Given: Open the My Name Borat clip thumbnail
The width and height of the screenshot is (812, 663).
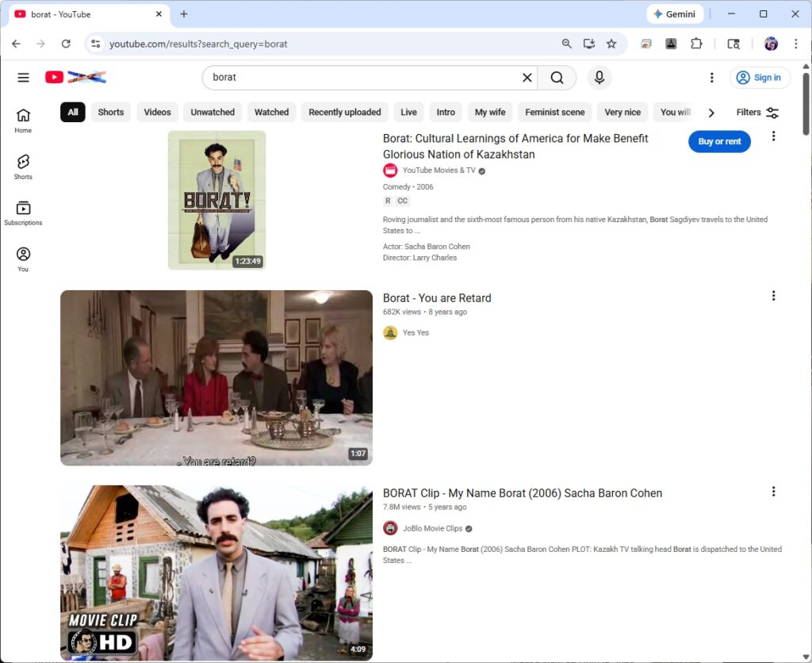Looking at the screenshot, I should (216, 573).
